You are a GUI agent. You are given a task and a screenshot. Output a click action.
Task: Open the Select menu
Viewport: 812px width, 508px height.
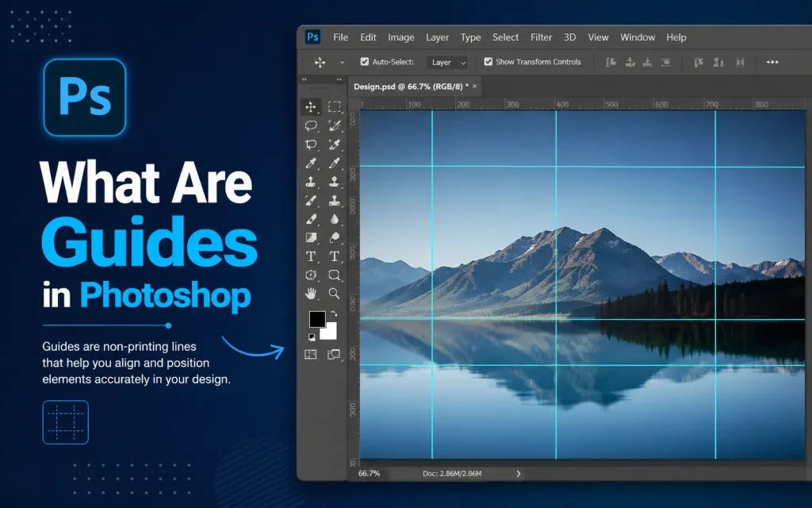pyautogui.click(x=505, y=37)
